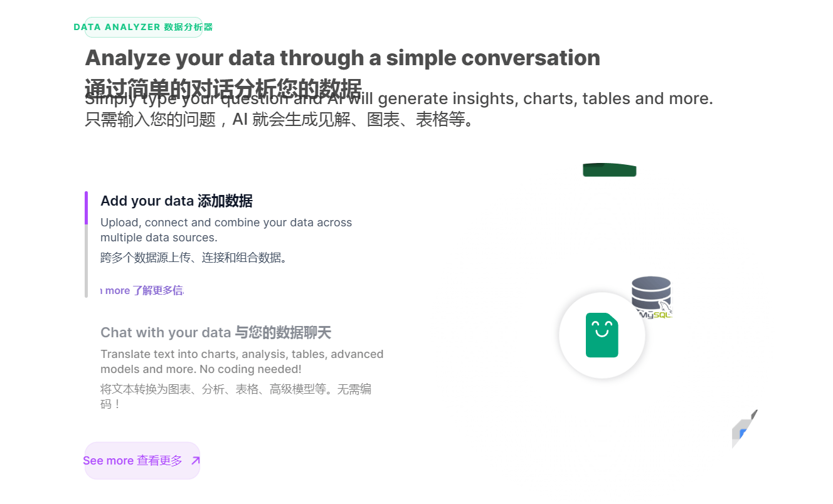Click the MySQL database icon
The image size is (833, 504).
pos(651,297)
